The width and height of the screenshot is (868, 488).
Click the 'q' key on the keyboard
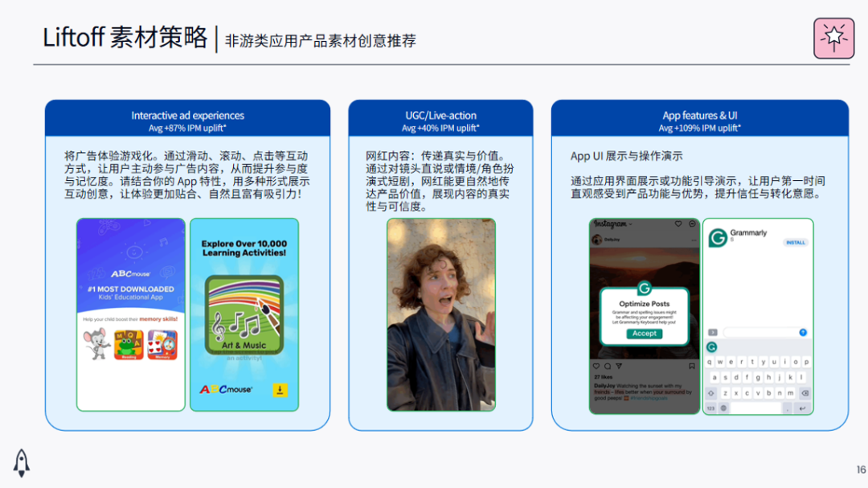coord(709,363)
